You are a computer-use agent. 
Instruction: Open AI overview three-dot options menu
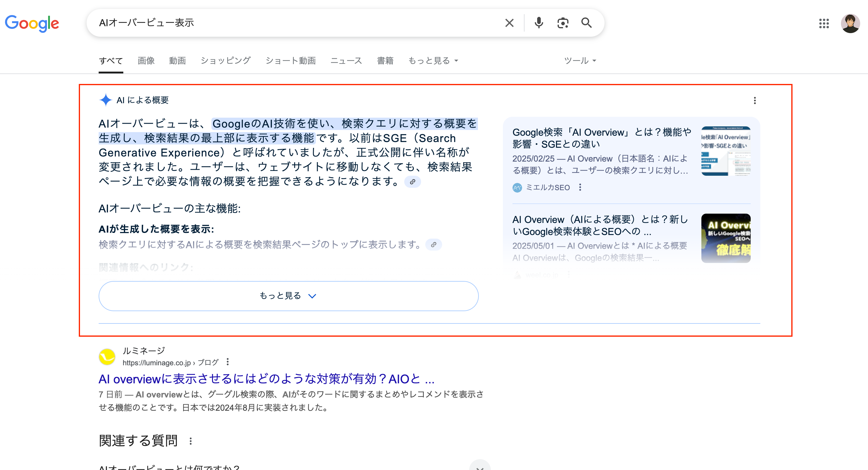pyautogui.click(x=755, y=100)
